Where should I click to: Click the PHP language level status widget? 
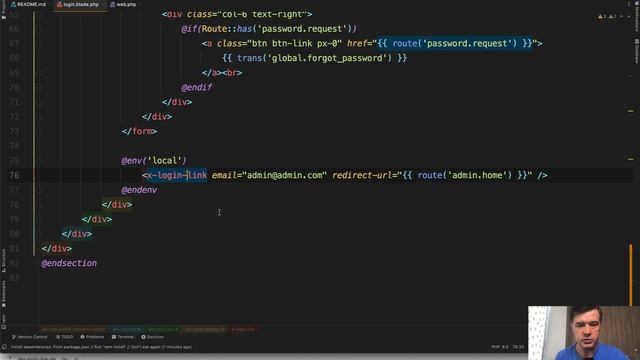click(x=500, y=347)
